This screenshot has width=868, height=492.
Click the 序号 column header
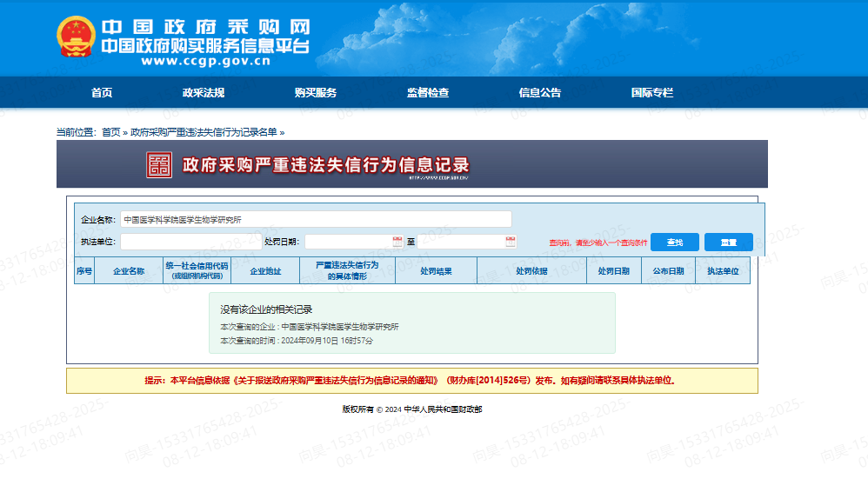84,271
